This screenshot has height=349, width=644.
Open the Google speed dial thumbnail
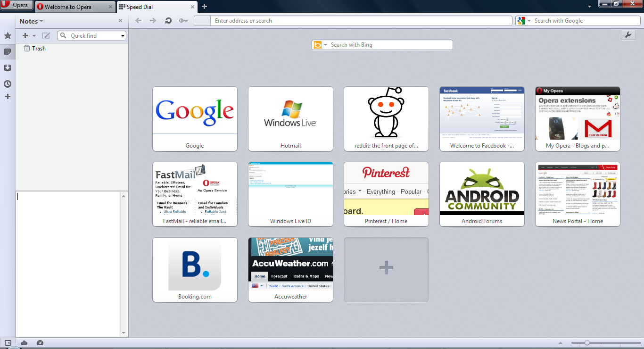click(195, 119)
